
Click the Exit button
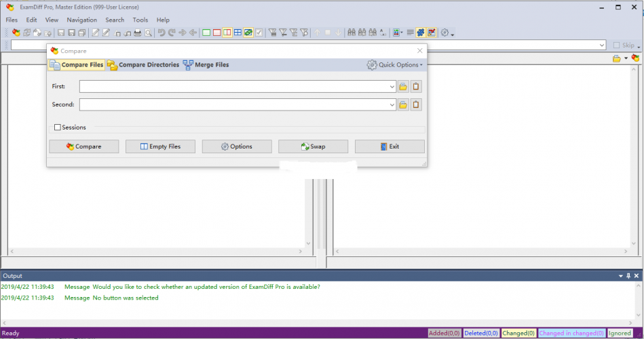coord(390,146)
